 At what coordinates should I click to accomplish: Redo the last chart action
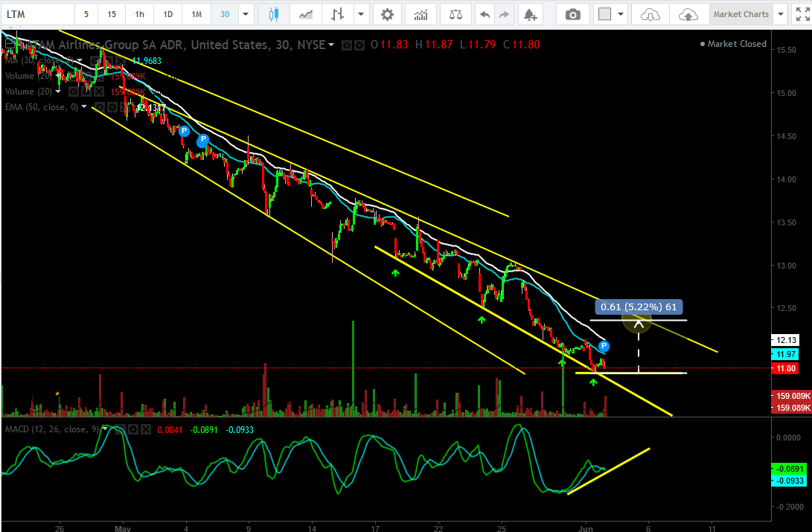point(505,14)
